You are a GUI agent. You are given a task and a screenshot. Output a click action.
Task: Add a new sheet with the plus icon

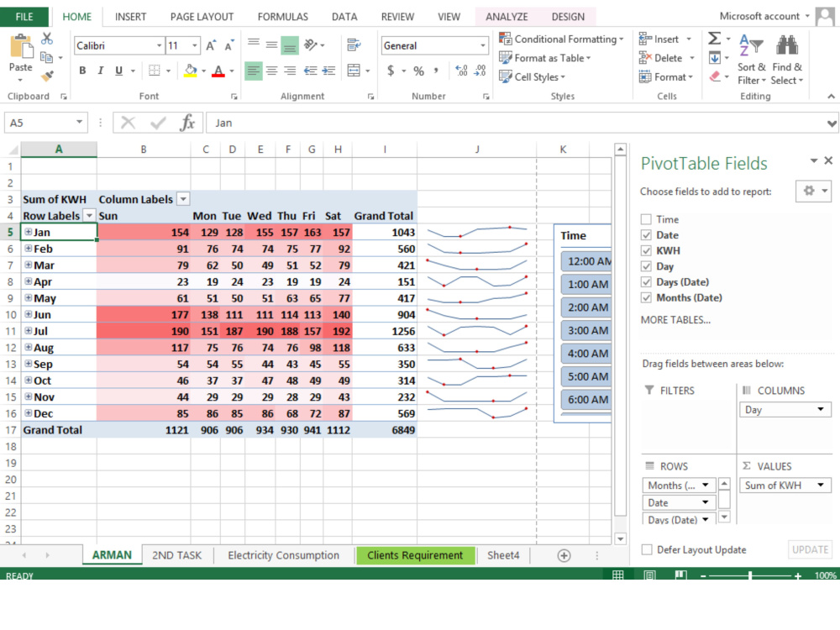564,555
